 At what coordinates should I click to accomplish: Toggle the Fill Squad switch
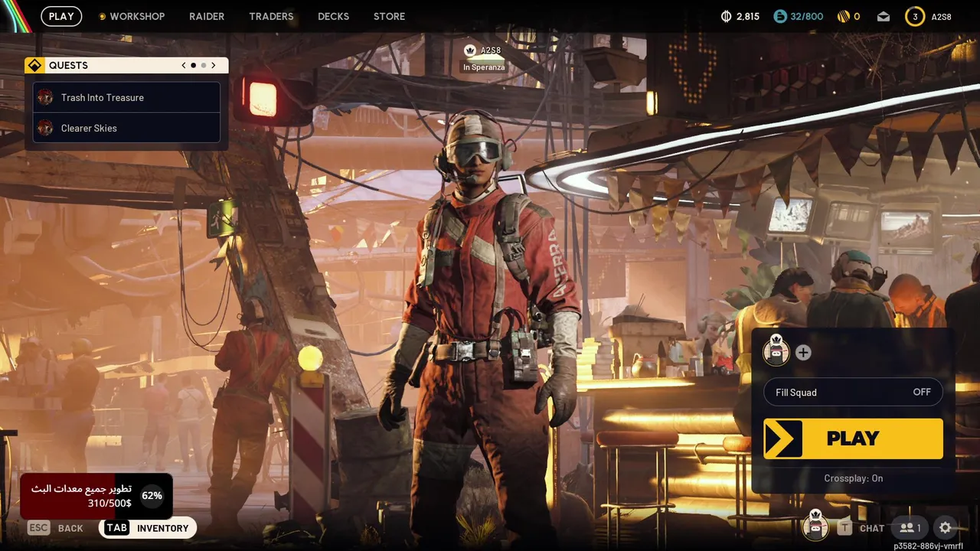pos(853,392)
